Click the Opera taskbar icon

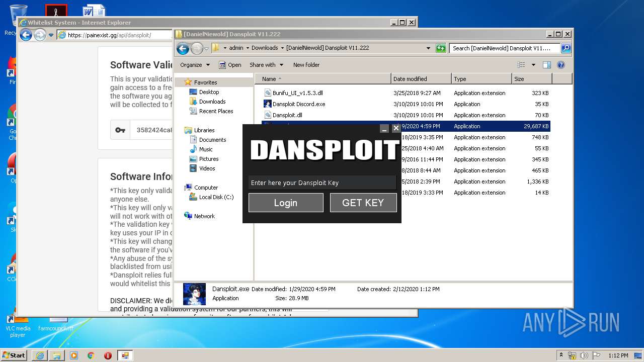click(108, 355)
